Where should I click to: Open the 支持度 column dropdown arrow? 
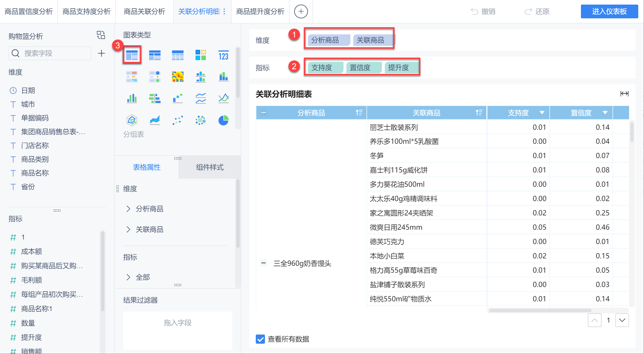point(542,113)
